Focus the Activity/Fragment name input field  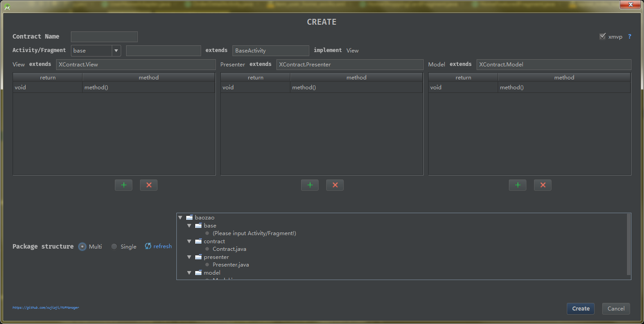(163, 51)
